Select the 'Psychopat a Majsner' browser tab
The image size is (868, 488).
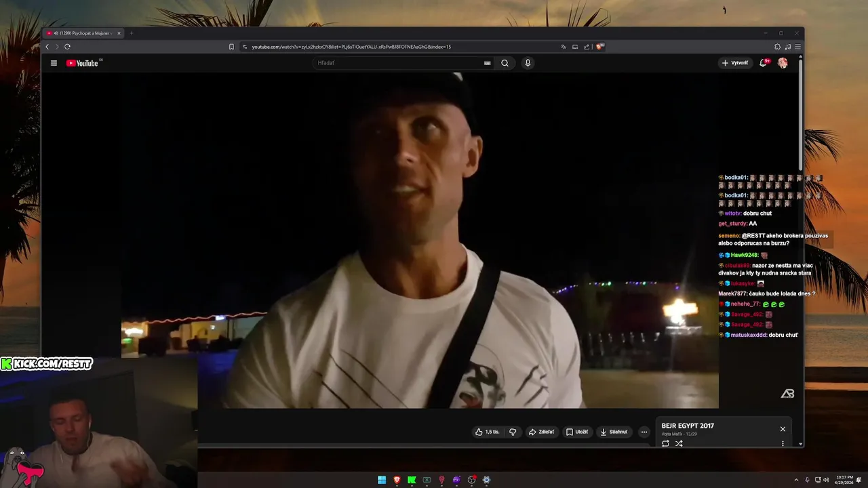click(83, 33)
